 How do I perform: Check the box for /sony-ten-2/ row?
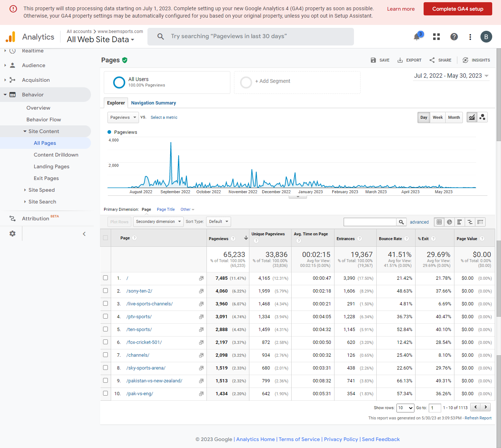tap(106, 291)
